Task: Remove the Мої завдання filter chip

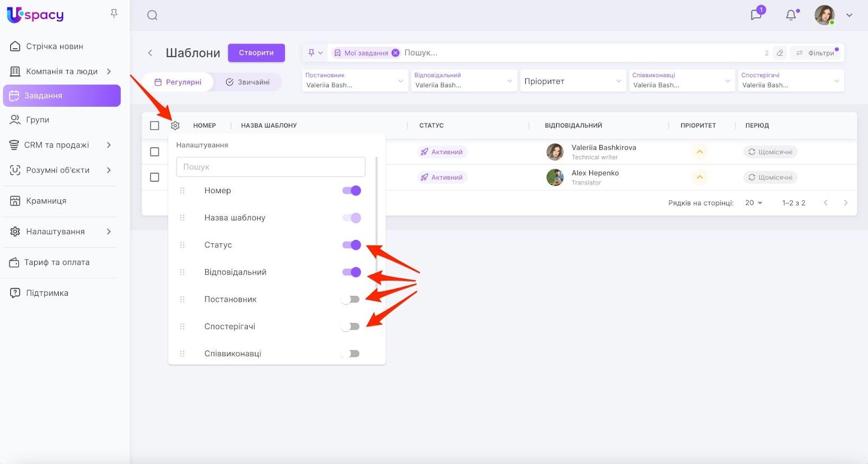Action: [x=395, y=53]
